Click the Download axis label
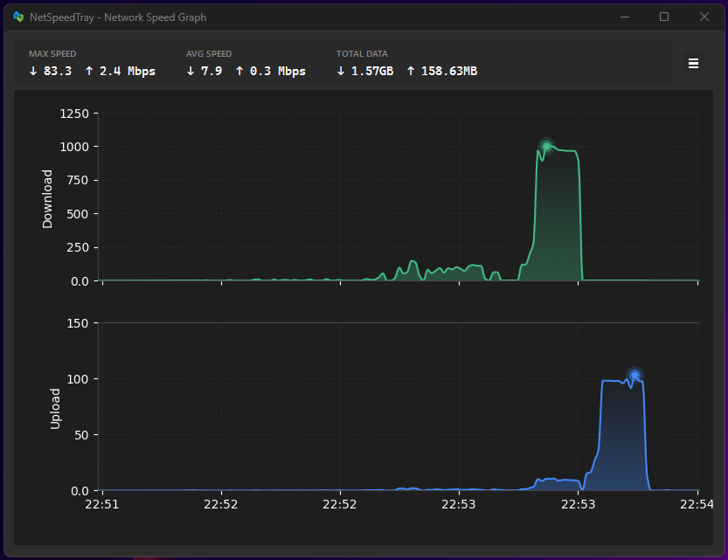Image resolution: width=728 pixels, height=560 pixels. 47,199
